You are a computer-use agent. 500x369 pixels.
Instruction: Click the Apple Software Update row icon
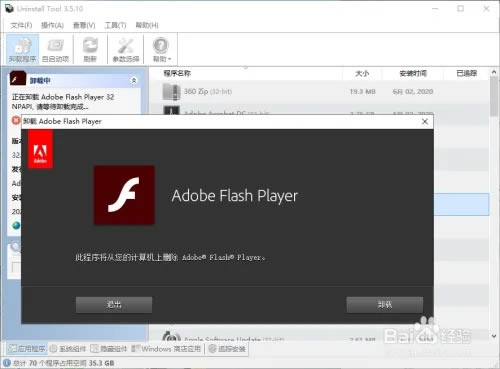point(171,336)
